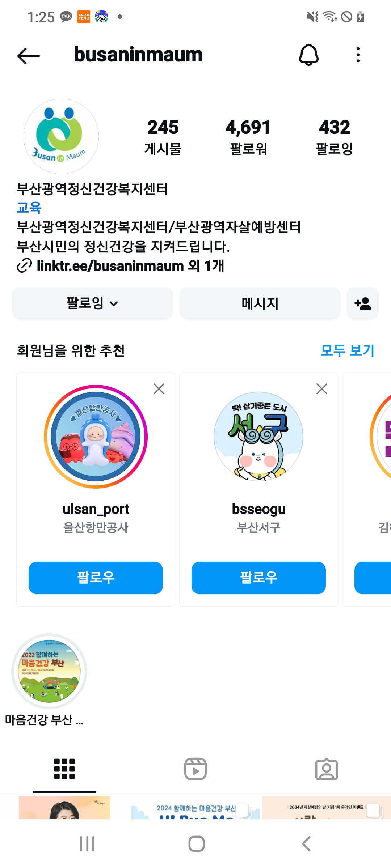Open the 432 팔로잉 following list
The image size is (391, 868).
334,137
